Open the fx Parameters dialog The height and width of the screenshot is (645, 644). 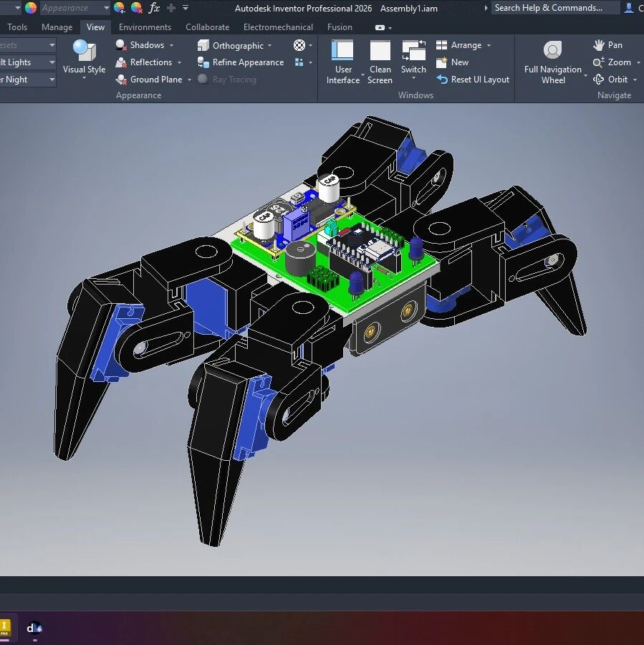(154, 8)
